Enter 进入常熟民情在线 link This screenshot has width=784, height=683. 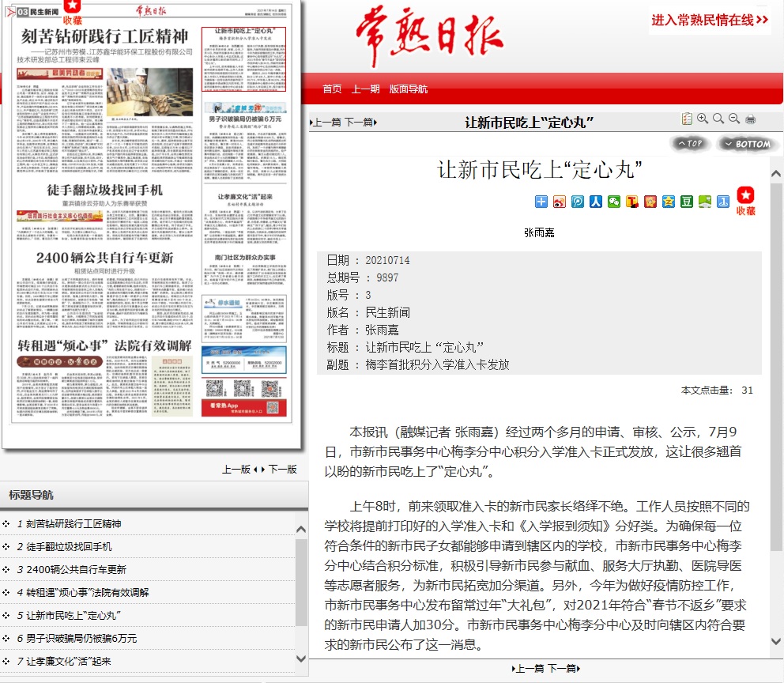[710, 20]
